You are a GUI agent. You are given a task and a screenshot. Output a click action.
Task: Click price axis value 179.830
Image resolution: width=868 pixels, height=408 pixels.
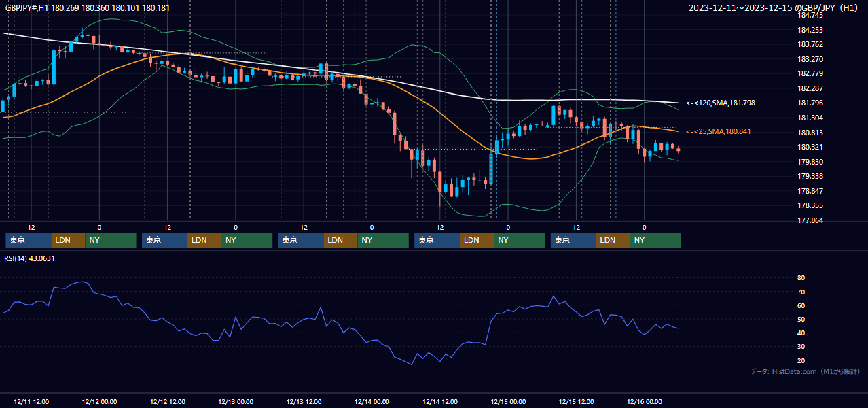click(810, 162)
